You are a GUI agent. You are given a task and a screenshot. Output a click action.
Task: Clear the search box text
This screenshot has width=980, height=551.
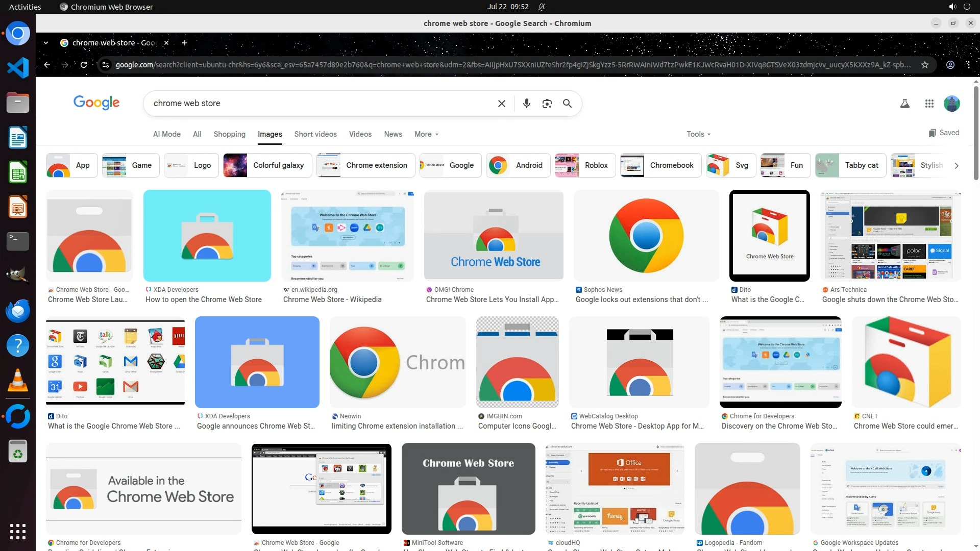point(501,104)
